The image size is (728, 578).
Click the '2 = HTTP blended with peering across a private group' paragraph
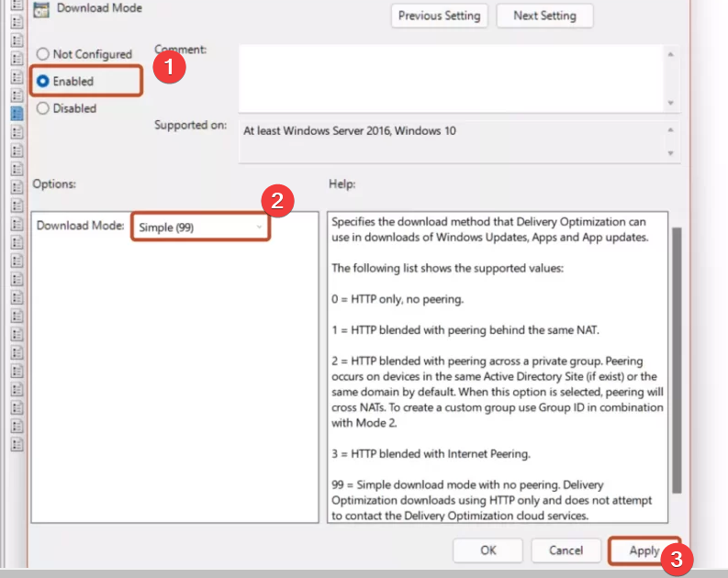(x=498, y=392)
